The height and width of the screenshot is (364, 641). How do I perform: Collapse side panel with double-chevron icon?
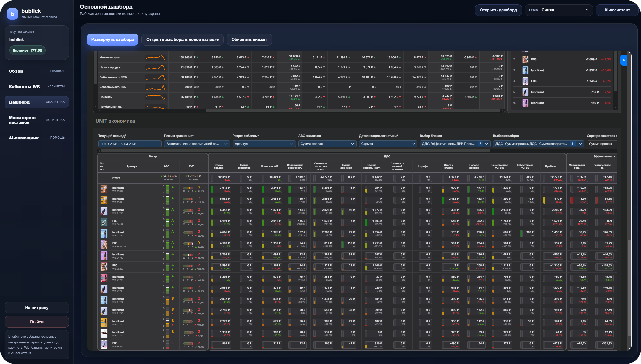click(x=624, y=60)
